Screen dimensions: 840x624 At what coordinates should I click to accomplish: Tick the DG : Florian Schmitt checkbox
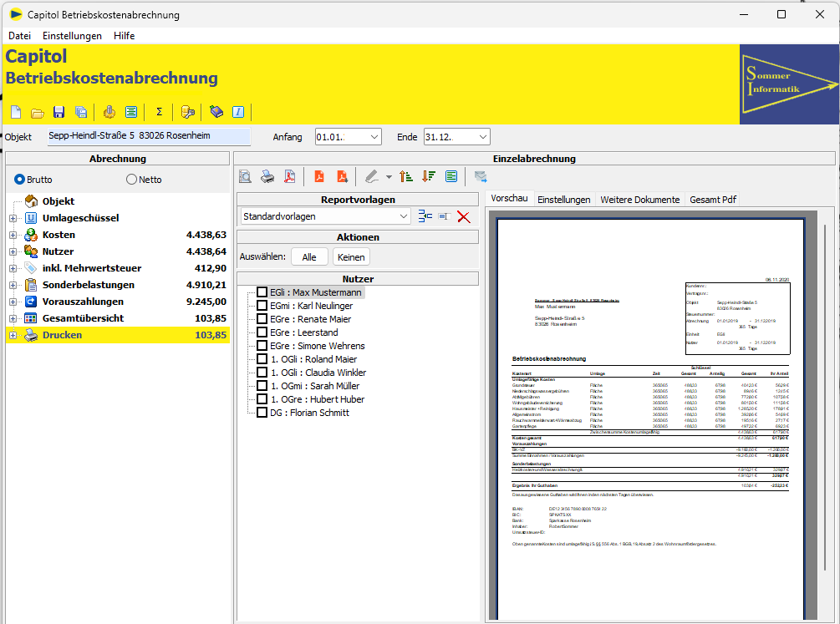click(x=262, y=413)
